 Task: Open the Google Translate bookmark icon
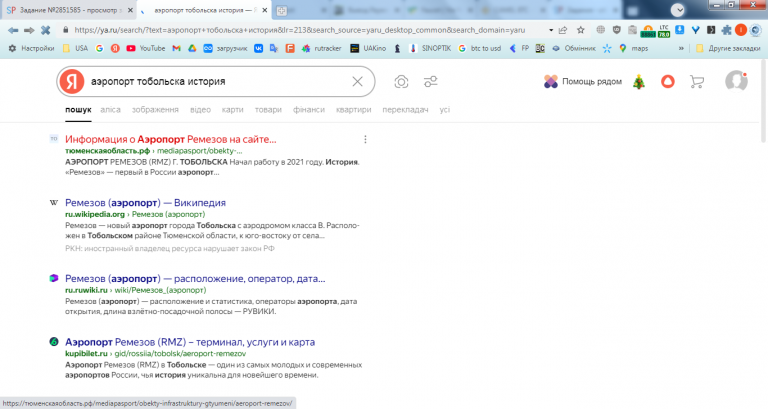[x=274, y=48]
